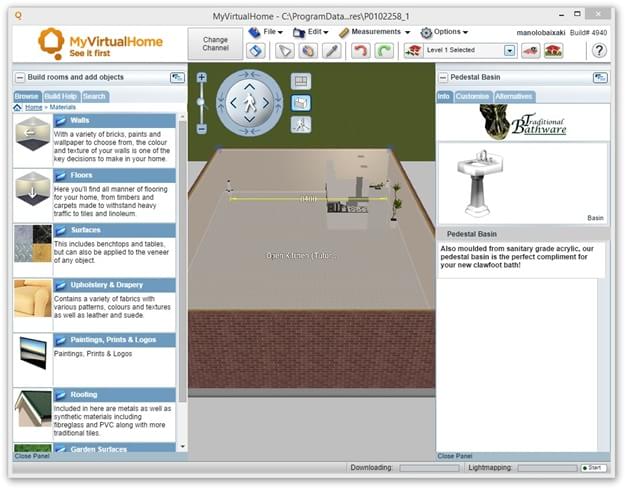This screenshot has width=625, height=489.
Task: Click the green Redo arrow
Action: tap(384, 51)
